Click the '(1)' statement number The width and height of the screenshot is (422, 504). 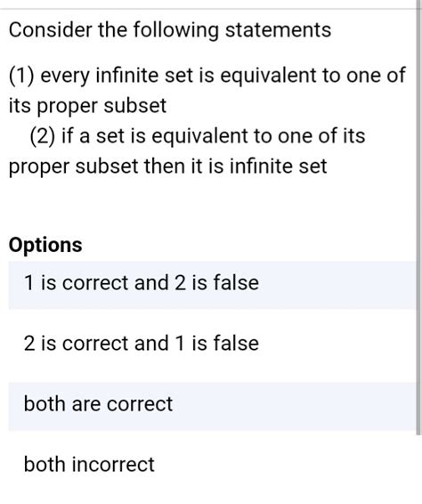click(x=22, y=77)
